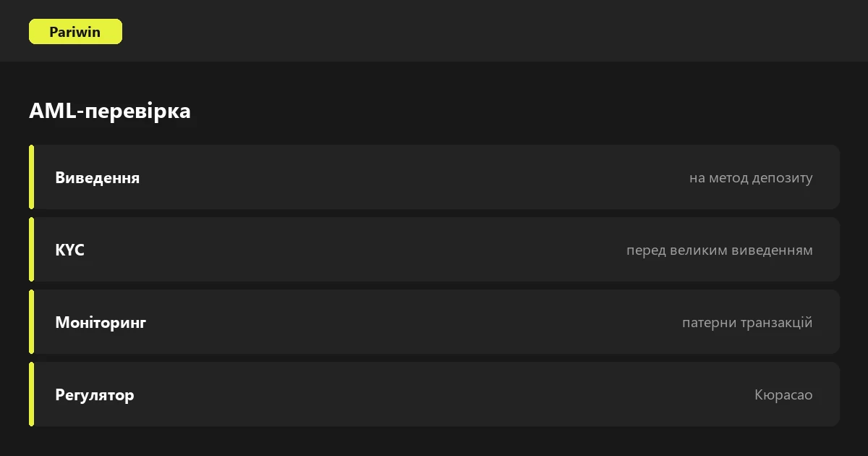Click blank middle of the KYC card
This screenshot has width=868, height=456.
(x=354, y=250)
